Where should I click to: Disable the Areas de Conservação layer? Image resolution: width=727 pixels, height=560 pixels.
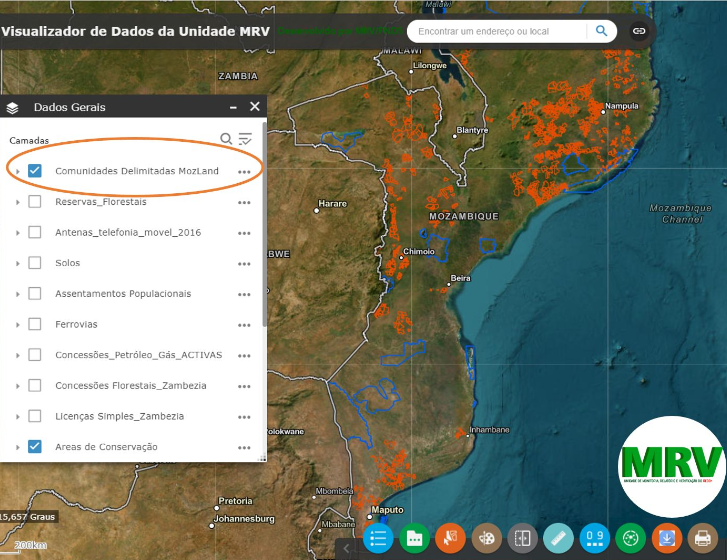[x=35, y=446]
